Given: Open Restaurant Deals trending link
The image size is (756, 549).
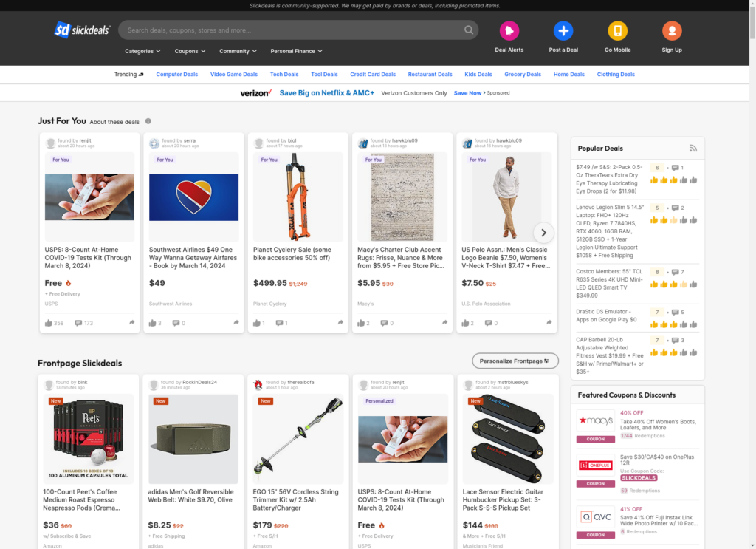Looking at the screenshot, I should click(430, 75).
